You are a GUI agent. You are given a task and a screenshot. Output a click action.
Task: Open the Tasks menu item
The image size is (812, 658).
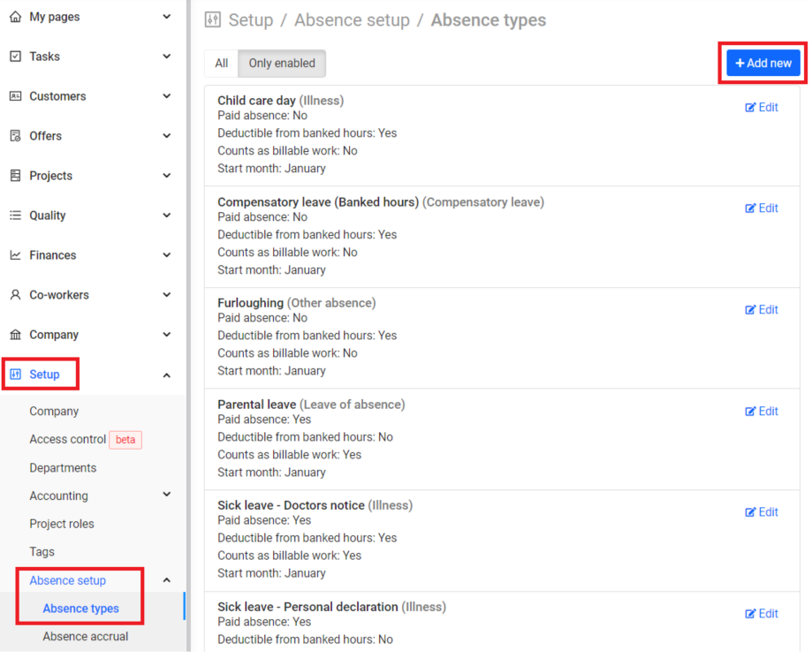tap(44, 57)
